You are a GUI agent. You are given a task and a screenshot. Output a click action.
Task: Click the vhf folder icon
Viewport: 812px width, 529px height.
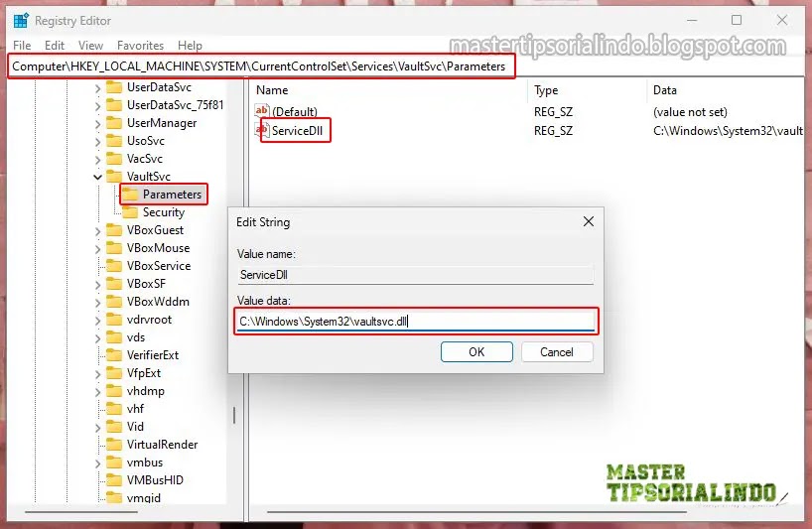click(114, 408)
